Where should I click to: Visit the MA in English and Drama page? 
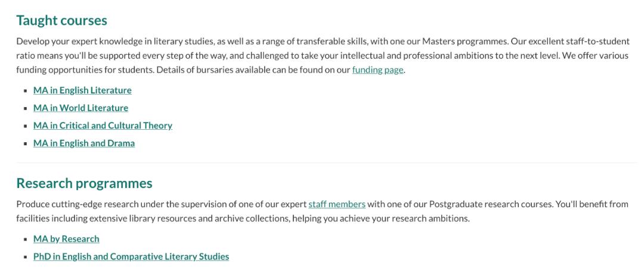tap(84, 143)
